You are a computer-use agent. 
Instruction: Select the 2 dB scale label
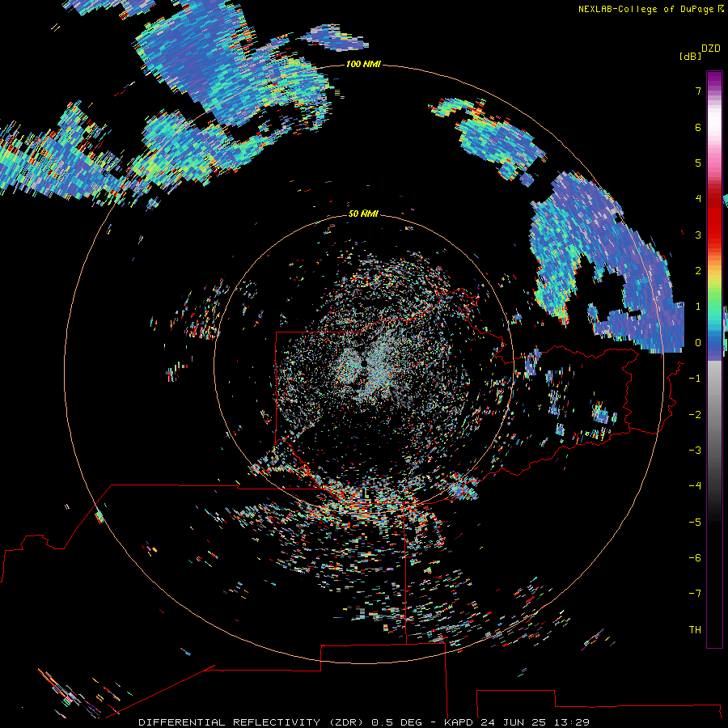tap(698, 271)
